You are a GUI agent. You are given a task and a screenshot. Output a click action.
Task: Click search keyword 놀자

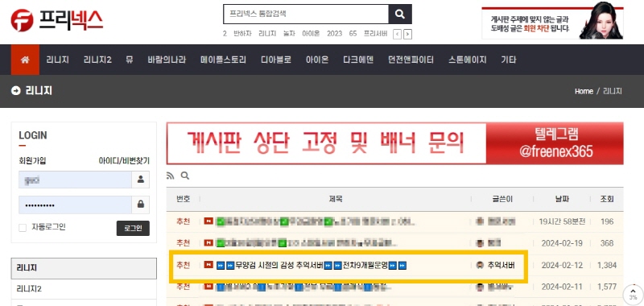289,34
